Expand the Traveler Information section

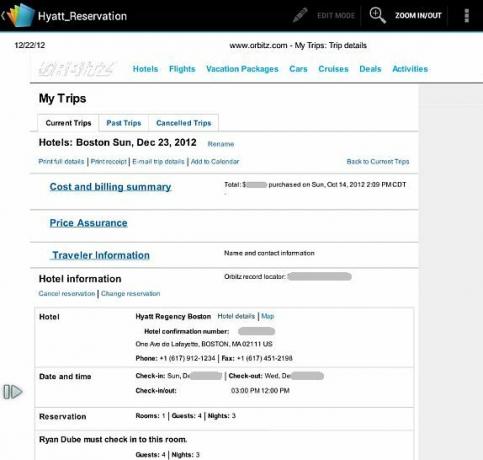point(101,255)
